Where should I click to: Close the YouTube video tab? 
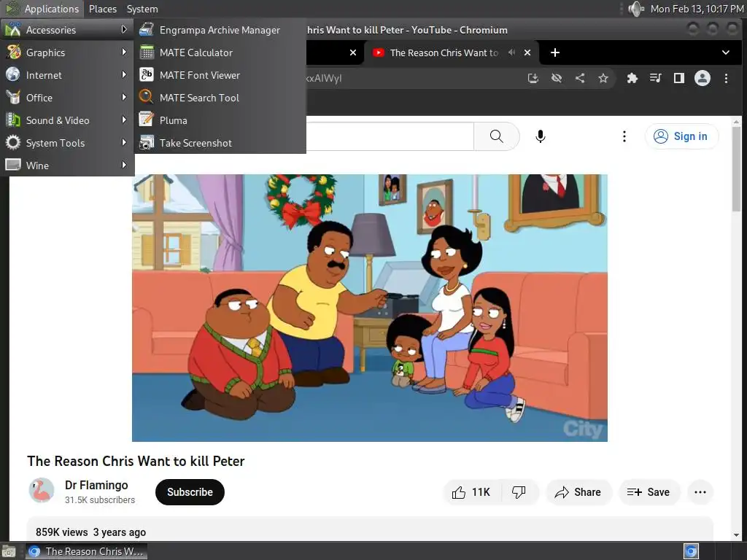[x=527, y=52]
